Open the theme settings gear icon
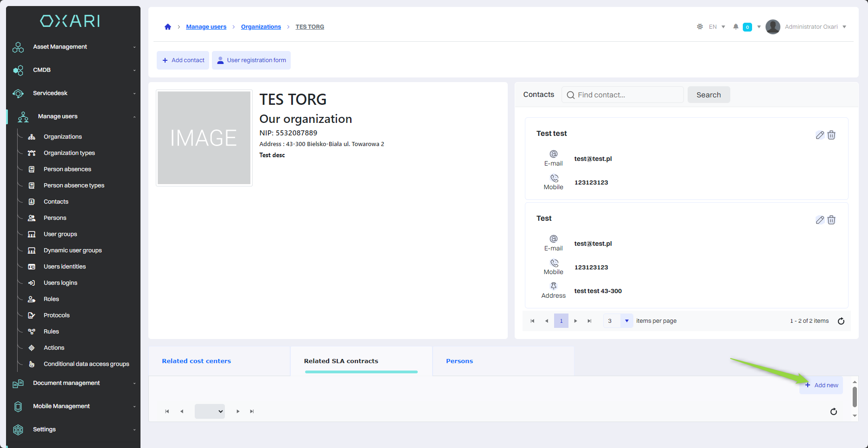This screenshot has height=448, width=868. click(700, 27)
